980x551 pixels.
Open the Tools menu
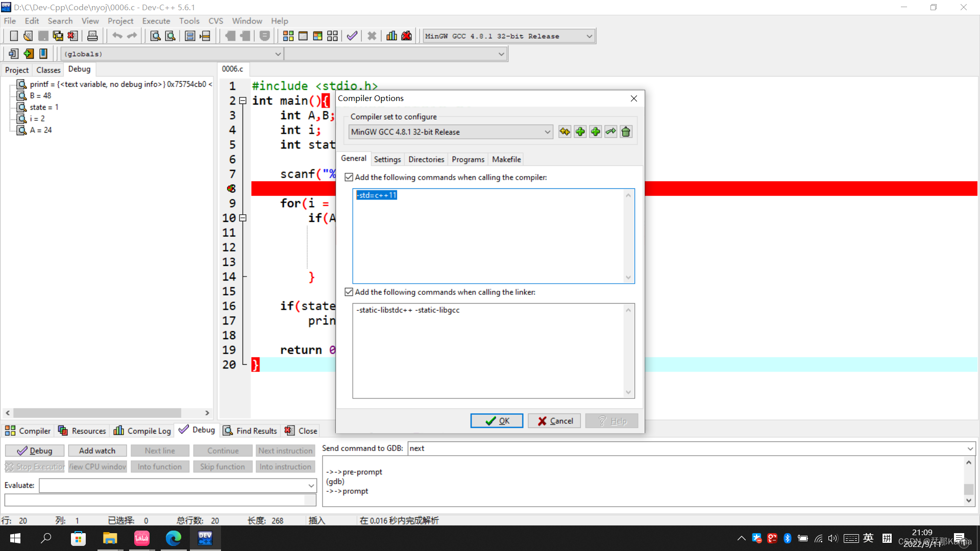click(x=189, y=21)
